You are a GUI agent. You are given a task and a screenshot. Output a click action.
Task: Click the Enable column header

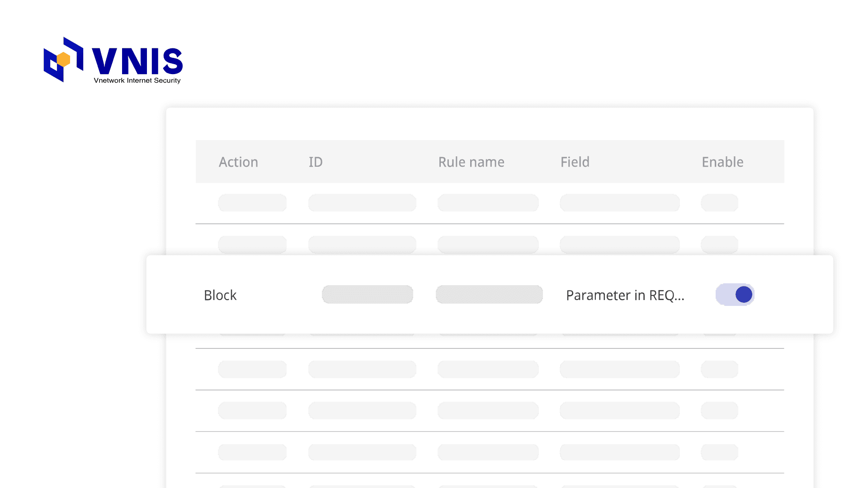pos(722,162)
